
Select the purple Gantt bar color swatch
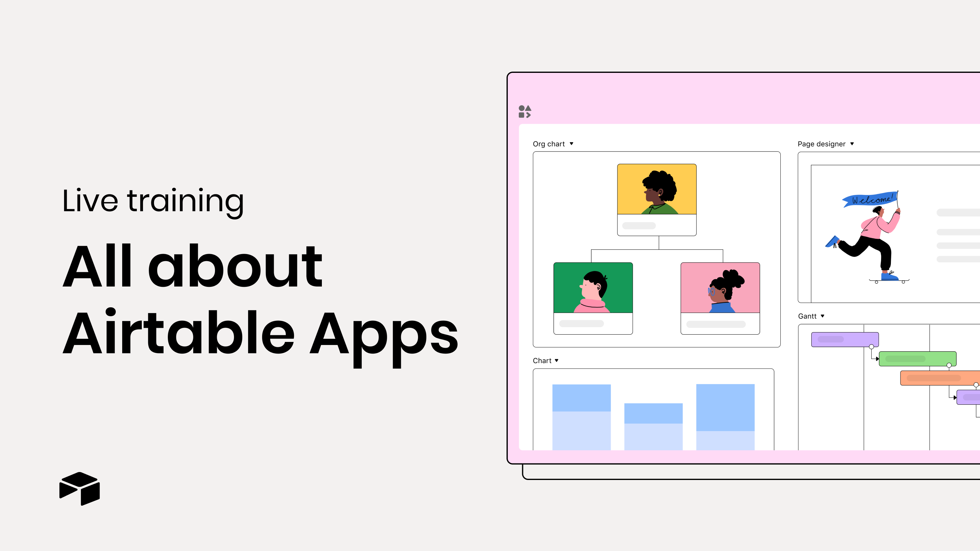coord(844,339)
